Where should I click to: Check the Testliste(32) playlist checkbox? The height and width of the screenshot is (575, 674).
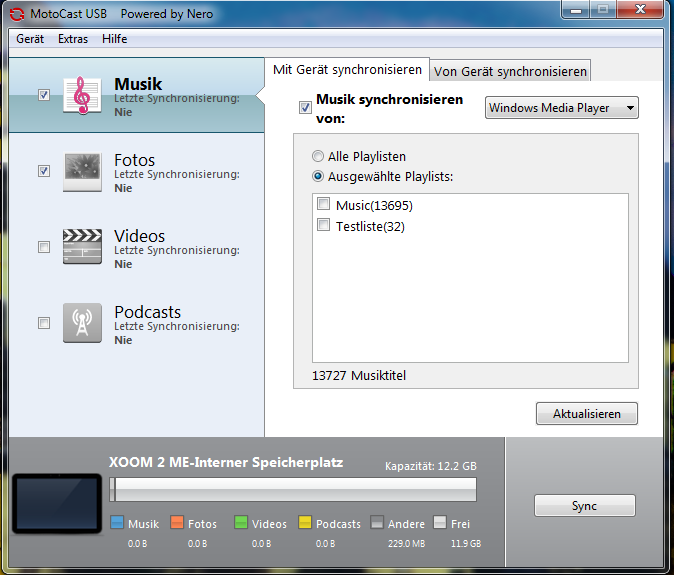tap(323, 225)
